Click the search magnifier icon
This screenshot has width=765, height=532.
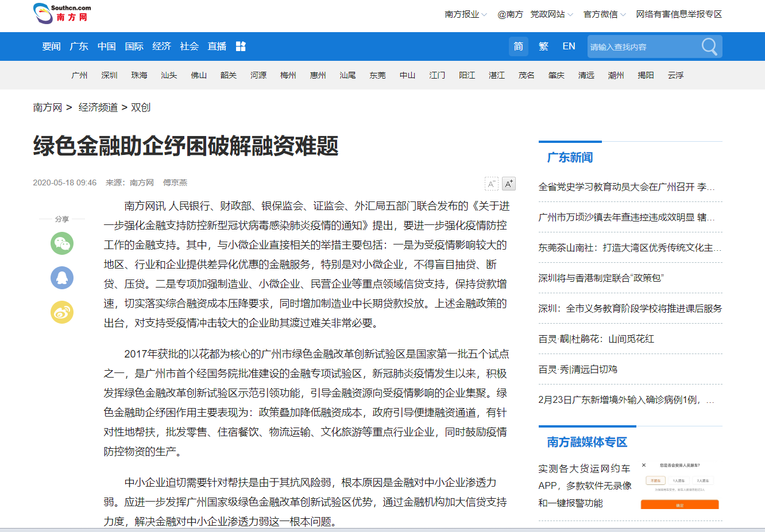(709, 46)
